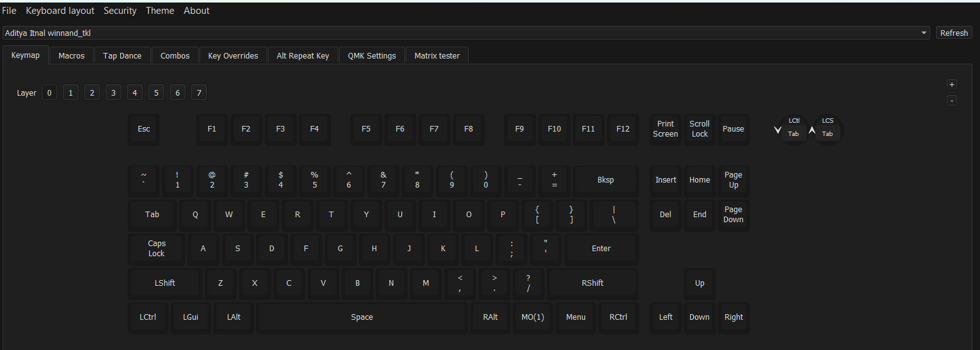Select the Keymap tab
The height and width of the screenshot is (350, 980).
coord(25,55)
